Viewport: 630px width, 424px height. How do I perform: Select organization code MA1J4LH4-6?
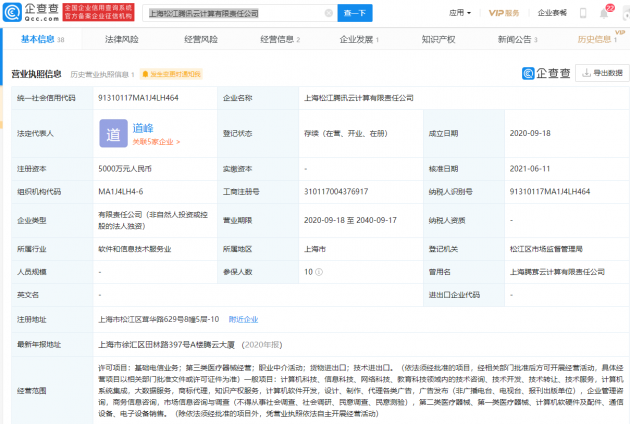pyautogui.click(x=121, y=192)
